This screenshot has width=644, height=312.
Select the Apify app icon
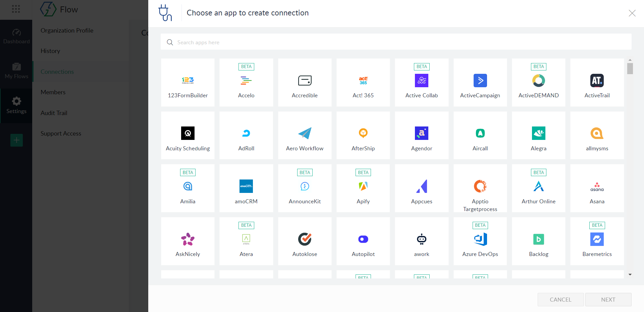click(x=363, y=186)
